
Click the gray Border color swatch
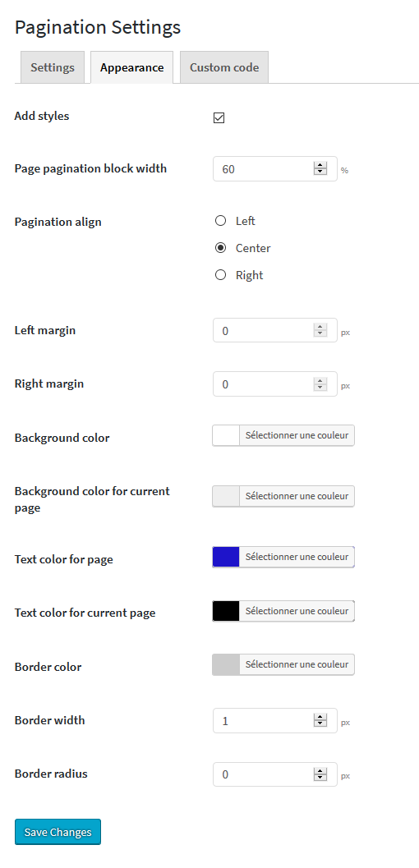tap(226, 664)
